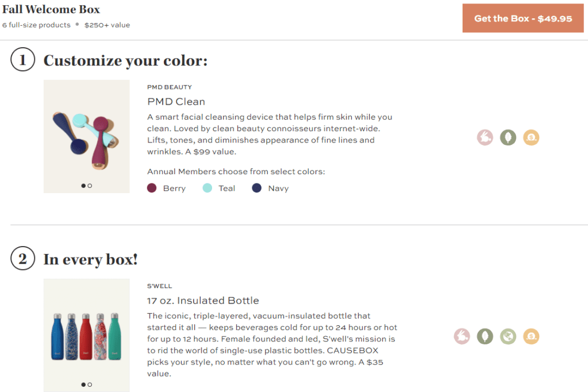
Task: Click the dollar coin icon beside Insulated Bottle
Action: pos(531,336)
